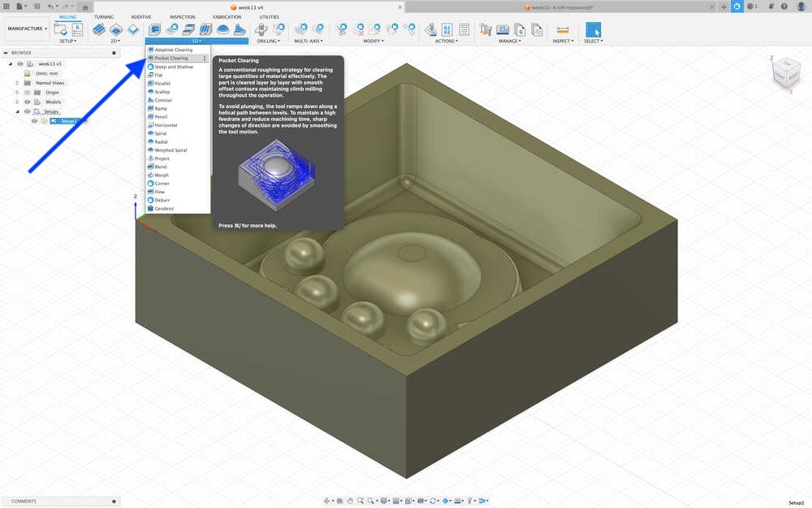Expand the COMMENTS panel
The height and width of the screenshot is (508, 812).
pyautogui.click(x=114, y=501)
